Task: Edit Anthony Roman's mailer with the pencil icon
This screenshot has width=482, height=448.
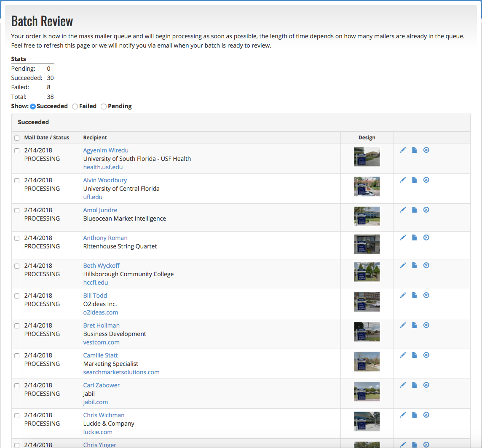Action: pos(403,237)
